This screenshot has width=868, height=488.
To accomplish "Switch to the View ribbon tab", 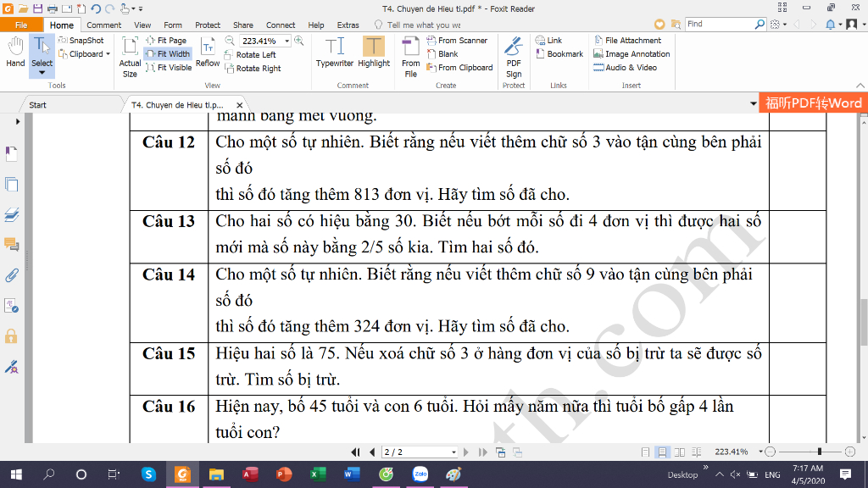I will coord(142,25).
